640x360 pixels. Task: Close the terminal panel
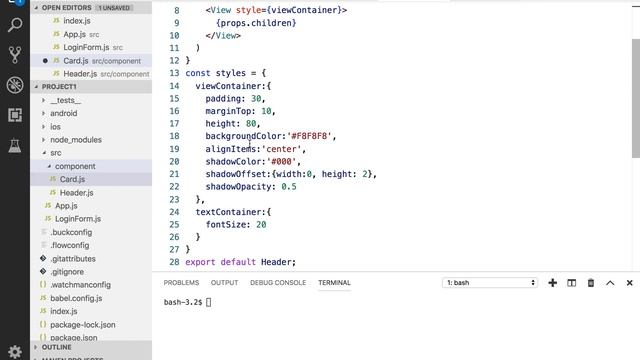click(x=629, y=283)
